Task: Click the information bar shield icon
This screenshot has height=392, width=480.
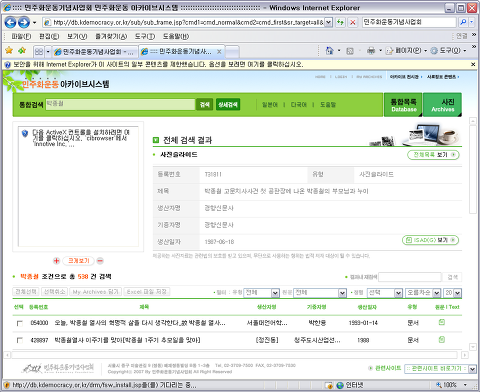Action: [x=7, y=64]
